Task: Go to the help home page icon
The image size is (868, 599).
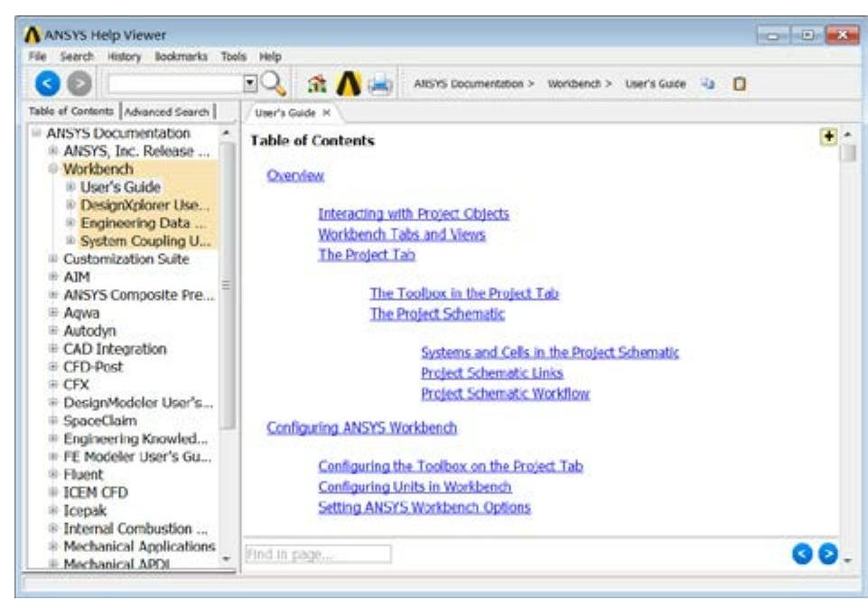Action: pyautogui.click(x=317, y=84)
